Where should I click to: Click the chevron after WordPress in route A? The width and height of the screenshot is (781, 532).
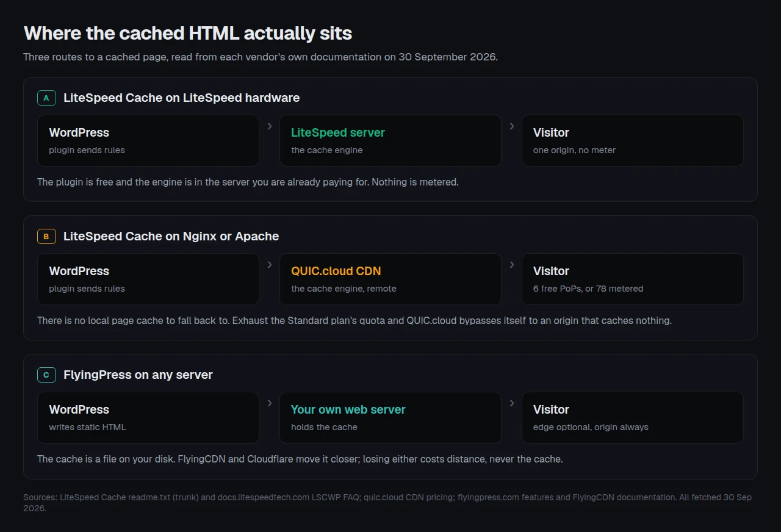pyautogui.click(x=270, y=126)
